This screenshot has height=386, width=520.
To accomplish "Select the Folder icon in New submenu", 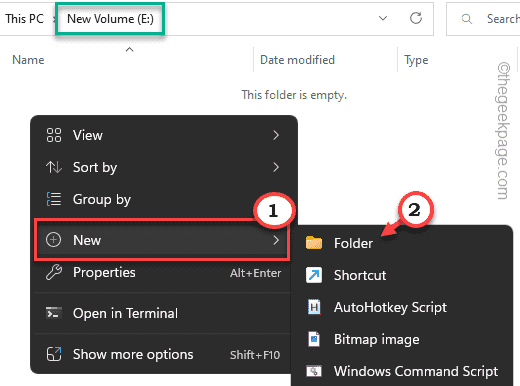I will [x=314, y=243].
